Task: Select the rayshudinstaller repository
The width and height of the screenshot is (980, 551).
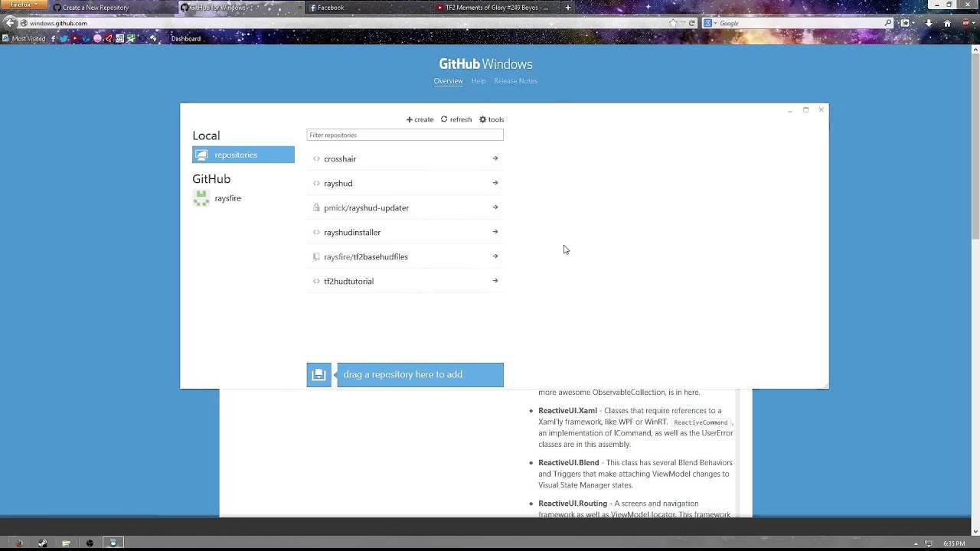Action: 352,232
